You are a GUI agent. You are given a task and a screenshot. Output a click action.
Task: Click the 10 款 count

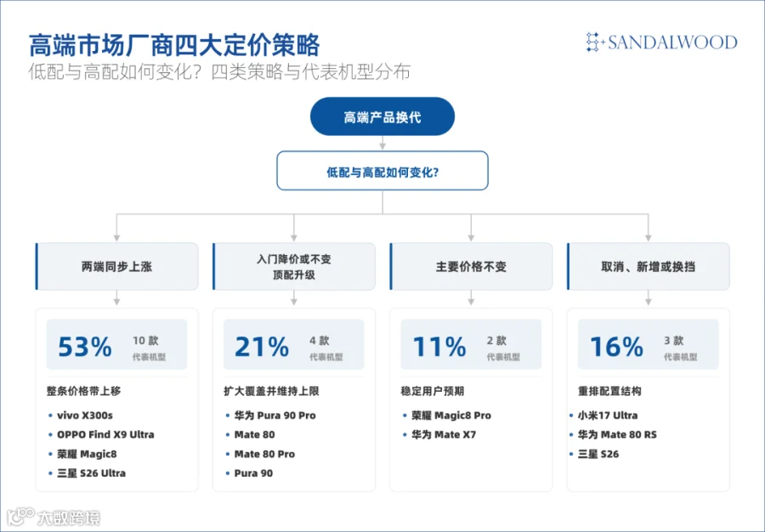point(145,341)
